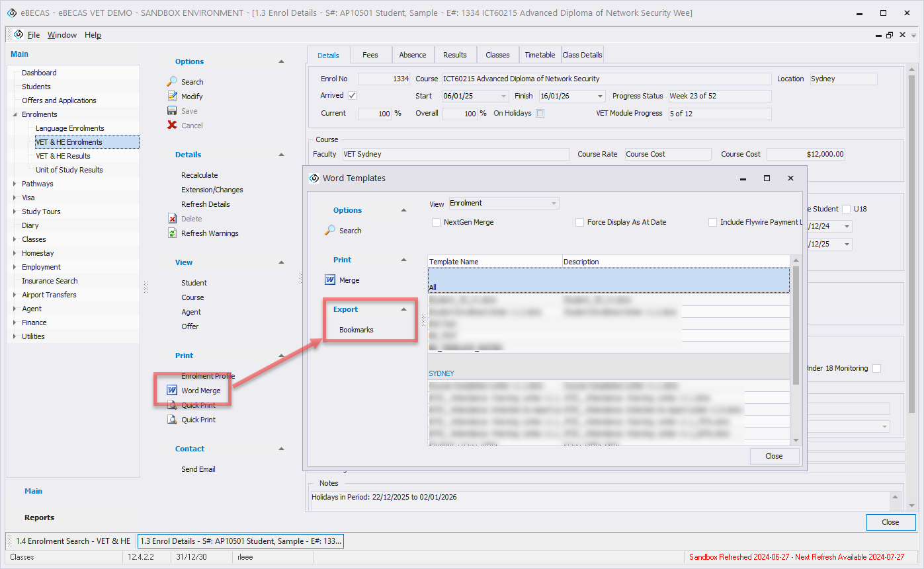The width and height of the screenshot is (924, 569).
Task: Click the Search icon in Word Templates dialog
Action: (x=330, y=231)
